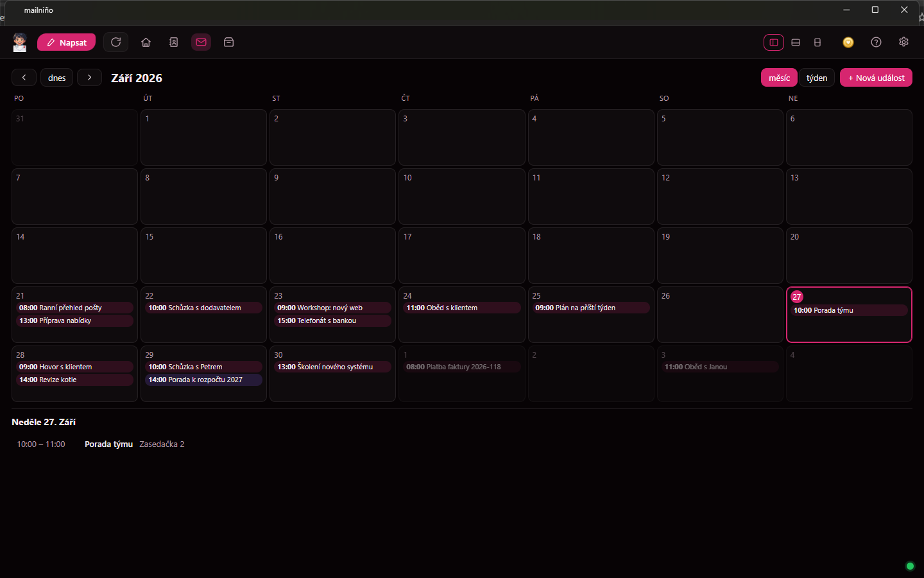Viewport: 924px width, 578px height.
Task: Click the highlighted envelope mail icon
Action: pos(201,42)
